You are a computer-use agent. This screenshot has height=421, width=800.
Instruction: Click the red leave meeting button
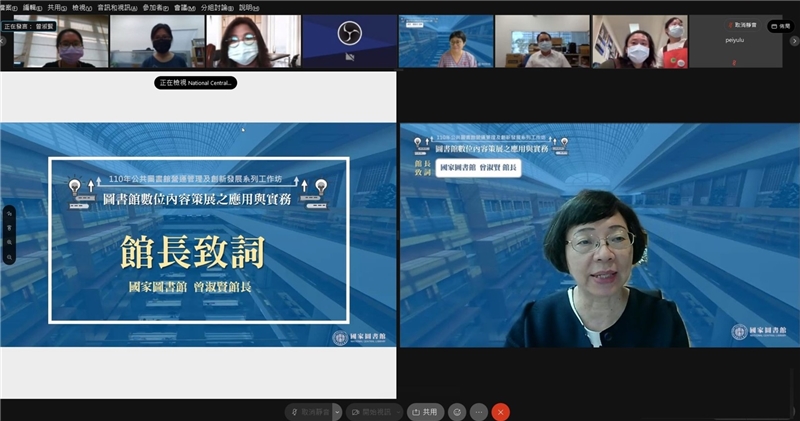[501, 412]
